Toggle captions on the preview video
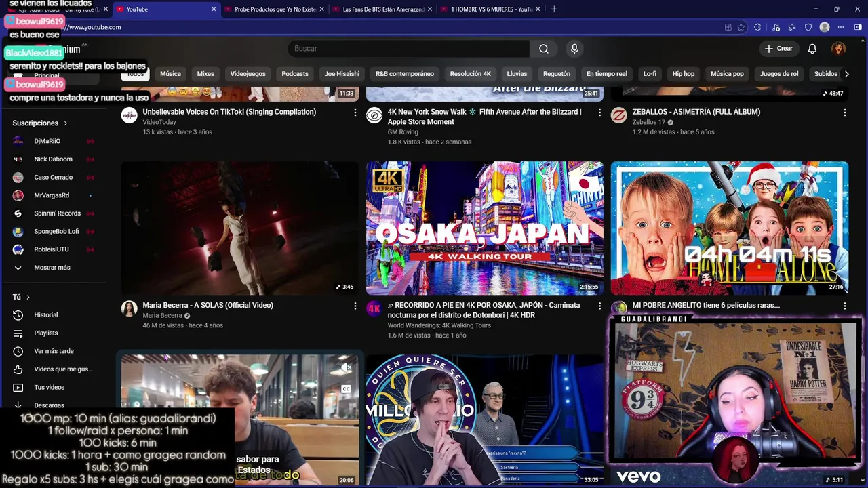 click(x=347, y=389)
